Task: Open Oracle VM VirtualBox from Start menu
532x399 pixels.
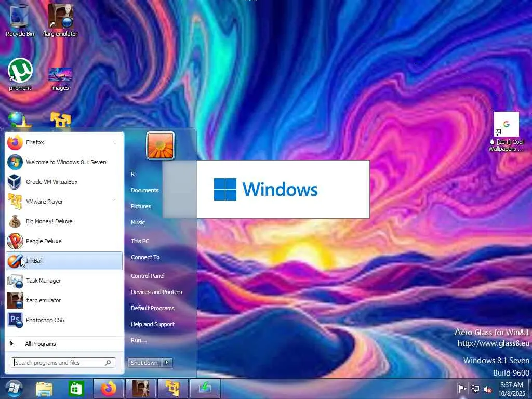Action: coord(64,182)
